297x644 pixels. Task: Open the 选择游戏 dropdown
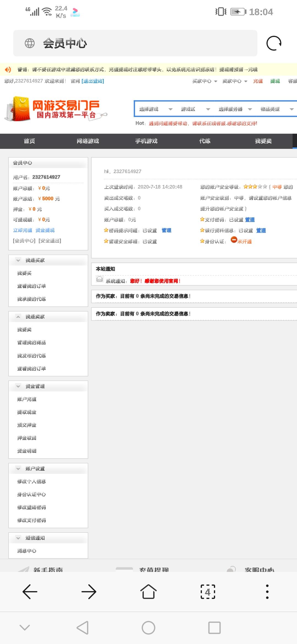click(156, 109)
